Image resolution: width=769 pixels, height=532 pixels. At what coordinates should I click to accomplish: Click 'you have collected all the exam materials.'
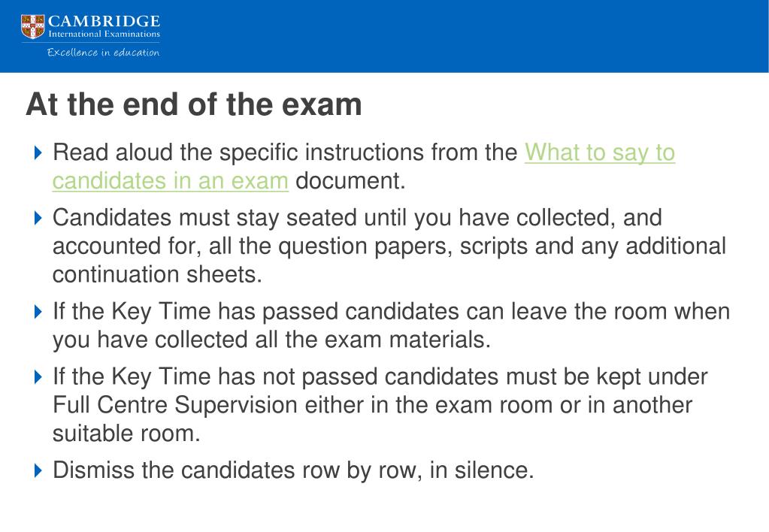pos(271,340)
